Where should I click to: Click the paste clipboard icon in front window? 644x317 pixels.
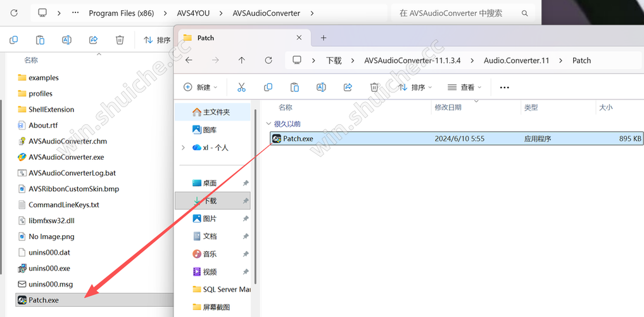[294, 87]
